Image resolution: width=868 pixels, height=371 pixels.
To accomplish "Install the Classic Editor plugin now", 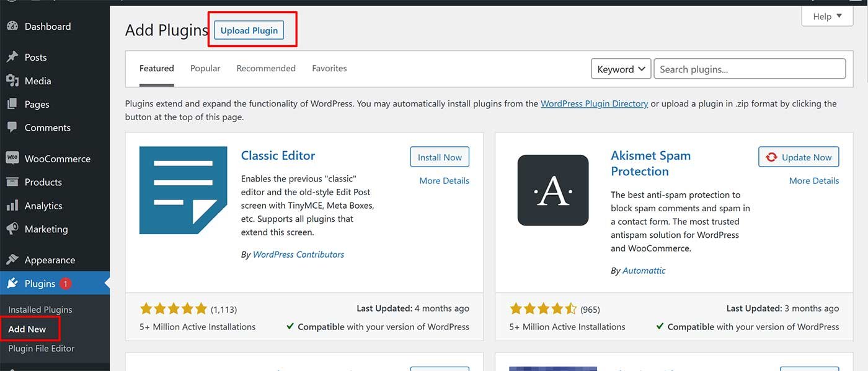I will coord(440,157).
